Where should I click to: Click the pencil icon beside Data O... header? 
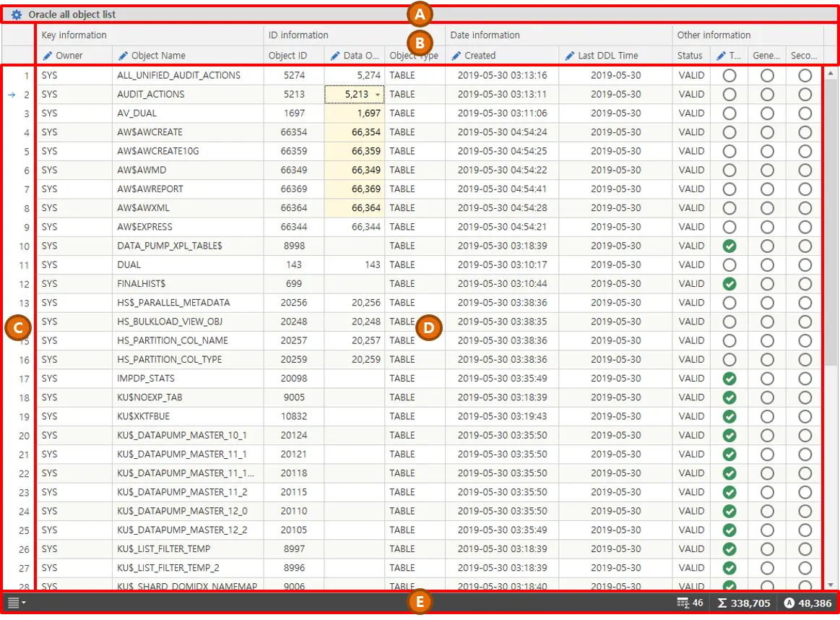coord(335,56)
